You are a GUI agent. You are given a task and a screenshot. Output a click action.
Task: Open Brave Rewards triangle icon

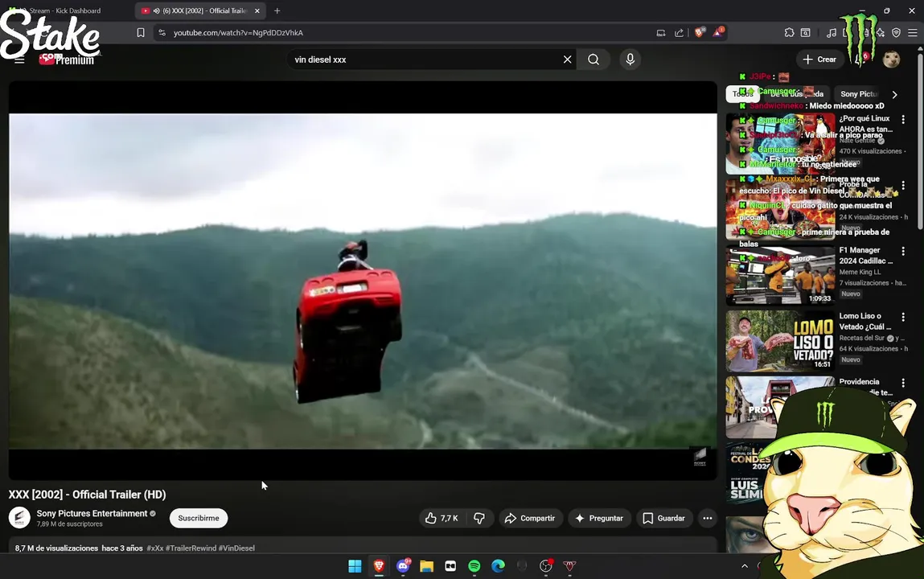pyautogui.click(x=718, y=32)
